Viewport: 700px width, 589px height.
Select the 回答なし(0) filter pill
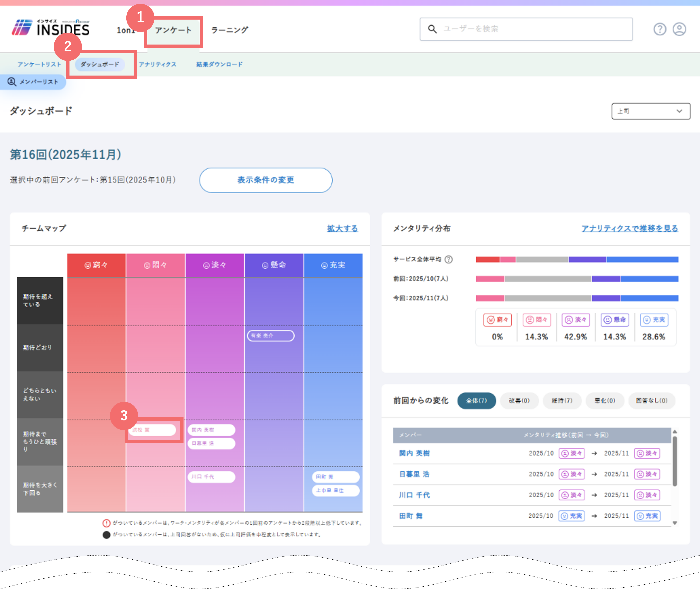[652, 401]
